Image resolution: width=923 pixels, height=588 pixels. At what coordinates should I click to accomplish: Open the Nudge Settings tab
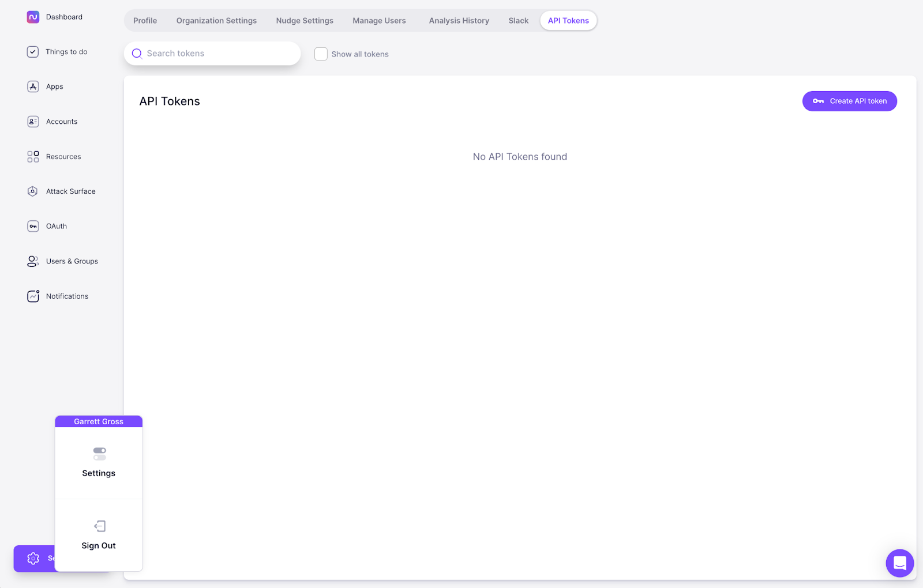305,21
